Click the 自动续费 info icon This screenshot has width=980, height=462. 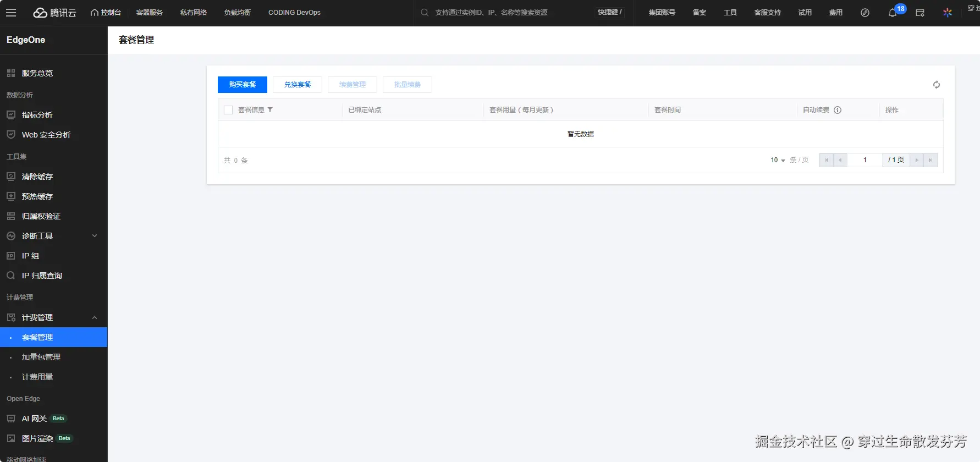click(x=838, y=110)
